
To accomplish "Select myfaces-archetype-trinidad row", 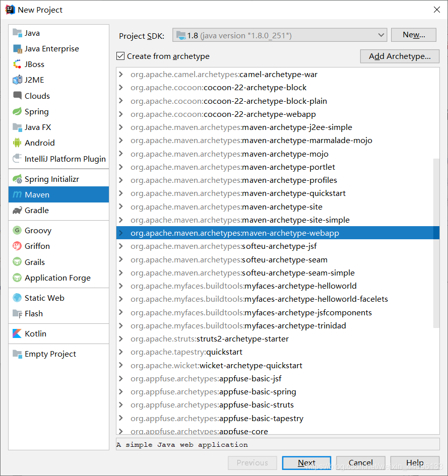I will 278,326.
